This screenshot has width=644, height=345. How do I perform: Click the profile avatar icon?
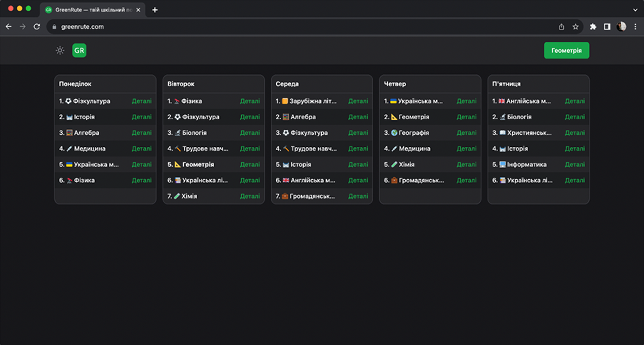(x=621, y=27)
